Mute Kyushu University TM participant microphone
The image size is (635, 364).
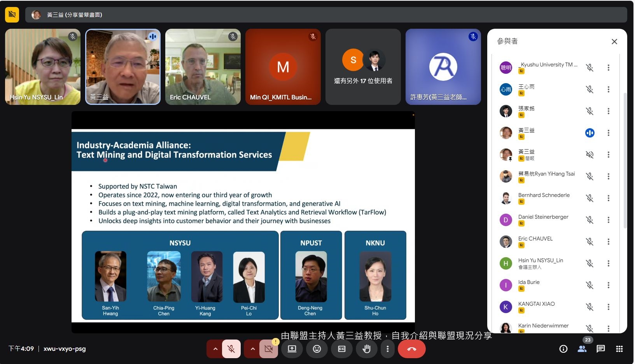coord(590,68)
